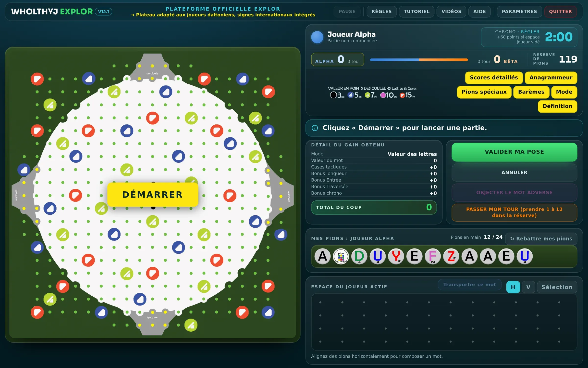The image size is (588, 368).
Task: Toggle the Sélection mode button
Action: pyautogui.click(x=557, y=287)
